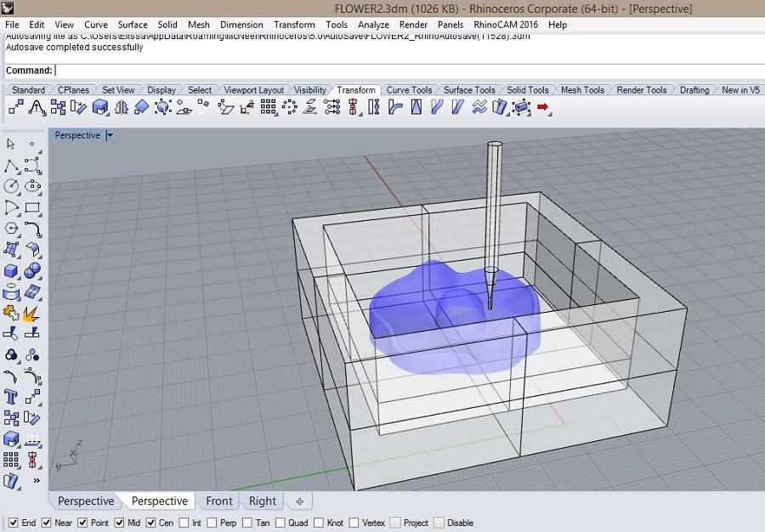The height and width of the screenshot is (532, 765).
Task: Uncheck the Cen object snap
Action: (150, 523)
